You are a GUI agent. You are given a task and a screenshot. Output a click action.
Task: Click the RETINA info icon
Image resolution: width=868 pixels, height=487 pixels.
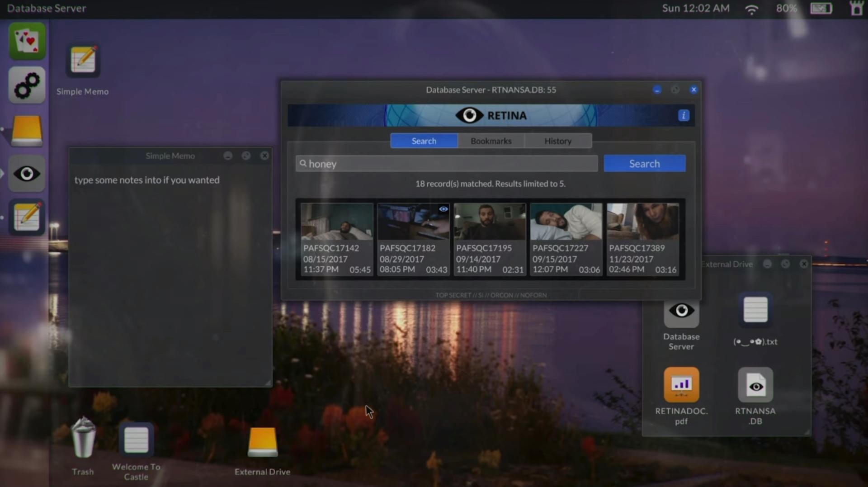pyautogui.click(x=683, y=116)
